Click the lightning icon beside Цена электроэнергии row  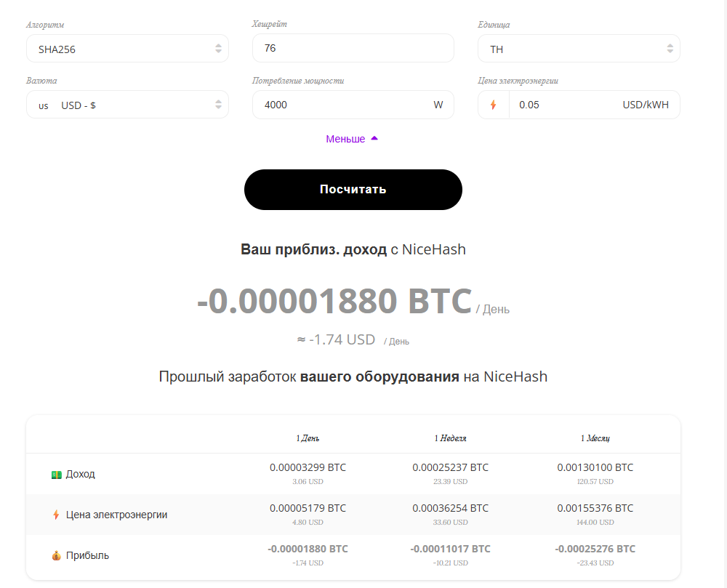click(56, 515)
